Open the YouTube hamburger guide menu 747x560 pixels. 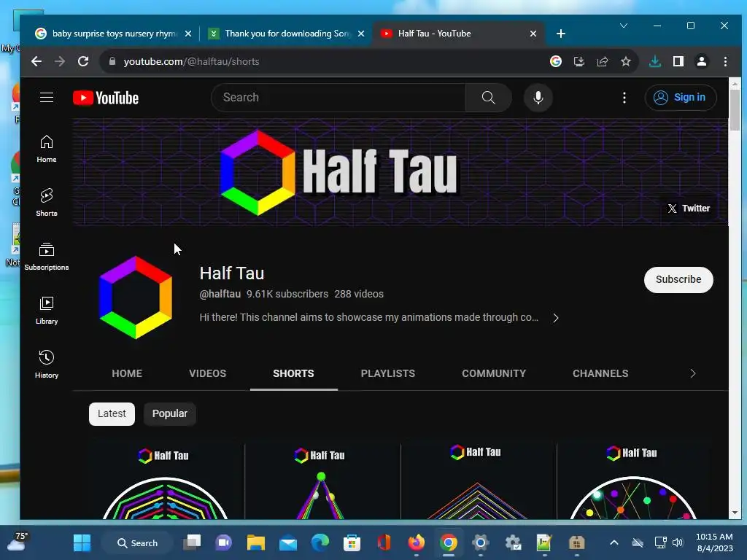tap(46, 98)
